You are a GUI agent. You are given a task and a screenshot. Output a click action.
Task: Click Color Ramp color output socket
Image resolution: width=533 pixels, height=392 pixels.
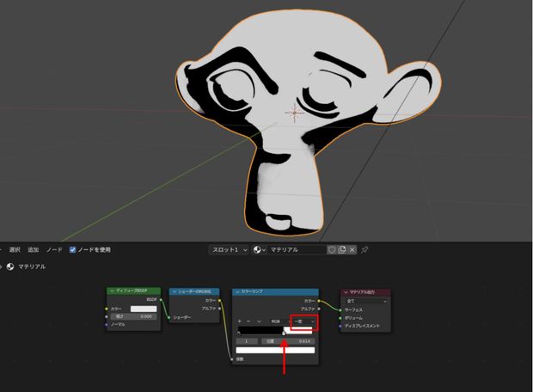[319, 301]
